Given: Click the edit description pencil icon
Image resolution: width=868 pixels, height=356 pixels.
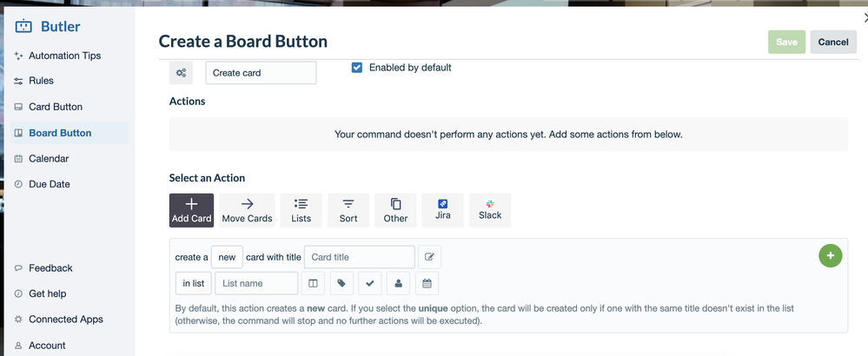Looking at the screenshot, I should pos(429,257).
